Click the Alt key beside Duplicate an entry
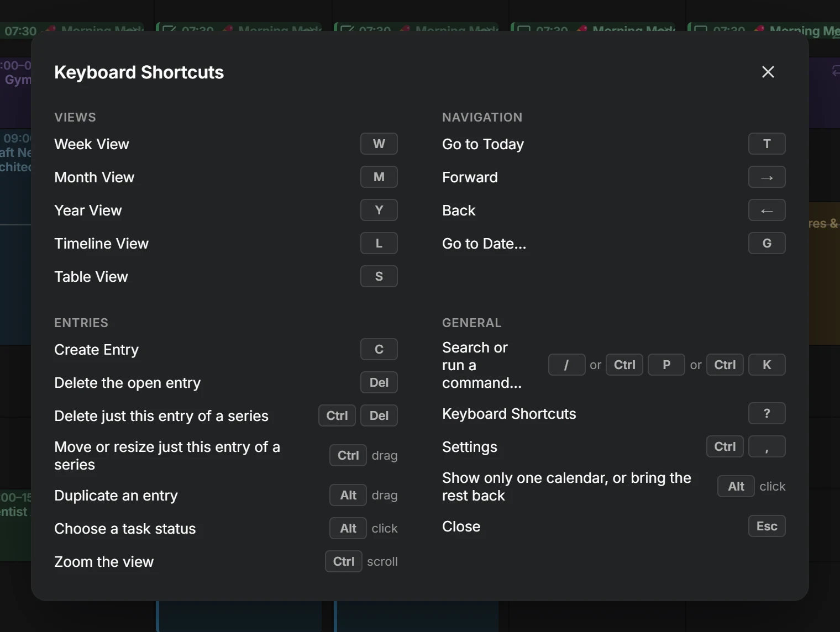Viewport: 840px width, 632px height. click(x=348, y=496)
